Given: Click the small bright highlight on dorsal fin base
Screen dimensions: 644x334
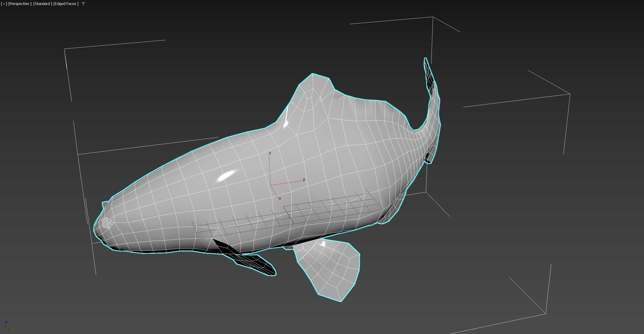Looking at the screenshot, I should [x=286, y=124].
